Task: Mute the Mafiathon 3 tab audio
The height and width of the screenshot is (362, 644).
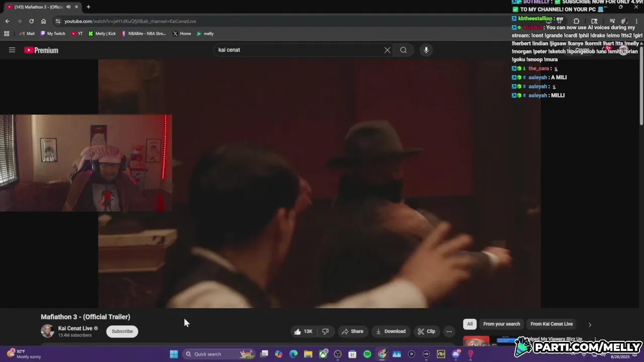Action: pos(68,7)
